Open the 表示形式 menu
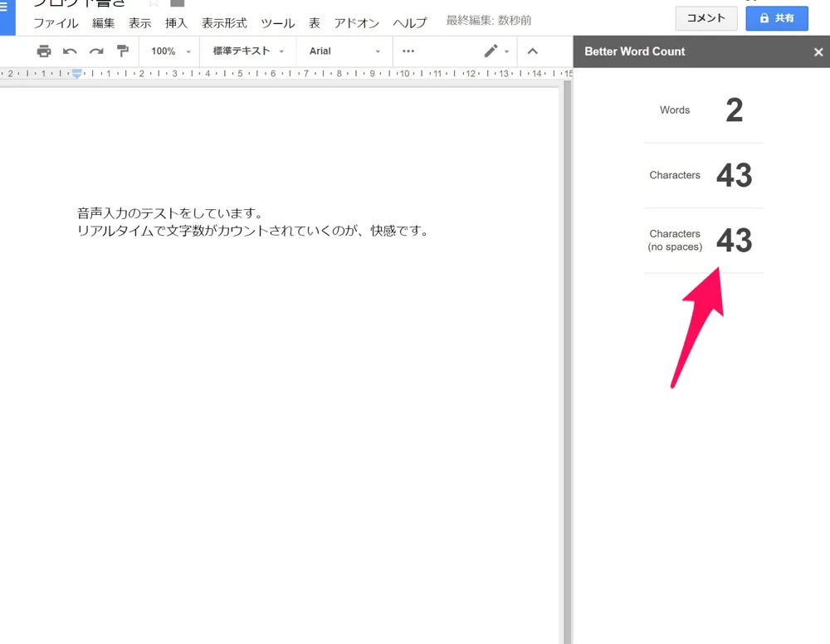Viewport: 830px width, 644px height. [224, 23]
